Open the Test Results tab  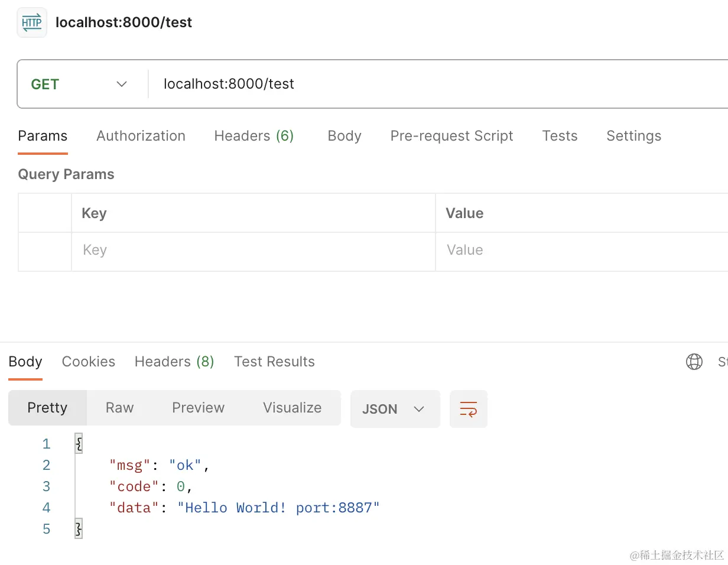[274, 362]
